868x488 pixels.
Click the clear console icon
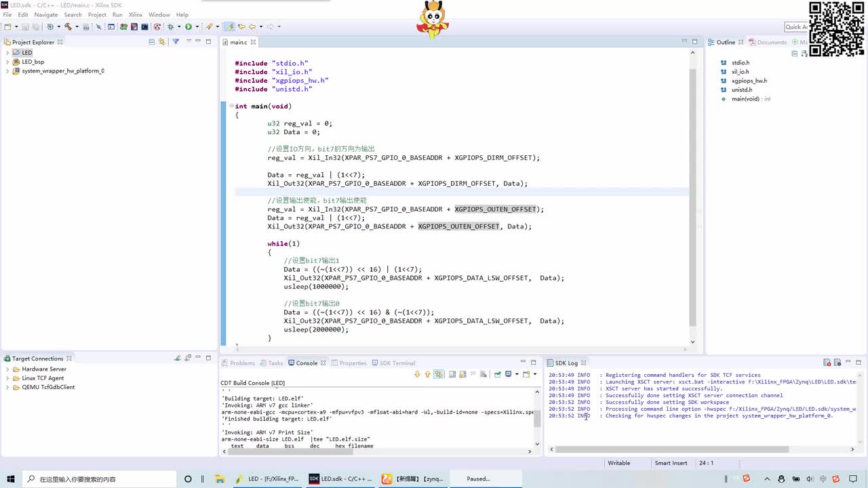(483, 374)
